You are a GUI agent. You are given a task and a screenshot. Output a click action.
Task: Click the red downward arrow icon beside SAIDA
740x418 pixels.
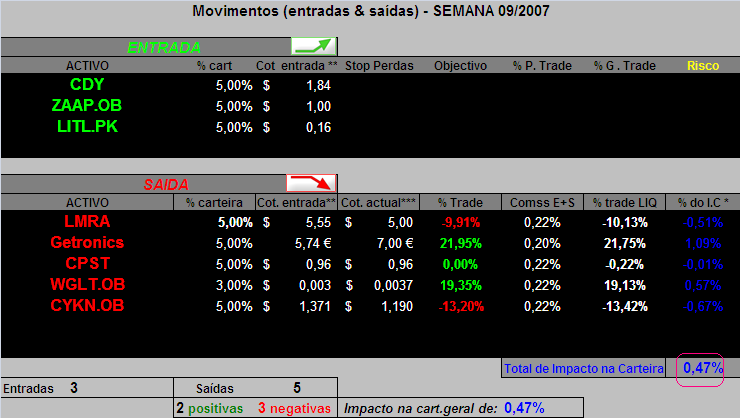(311, 183)
